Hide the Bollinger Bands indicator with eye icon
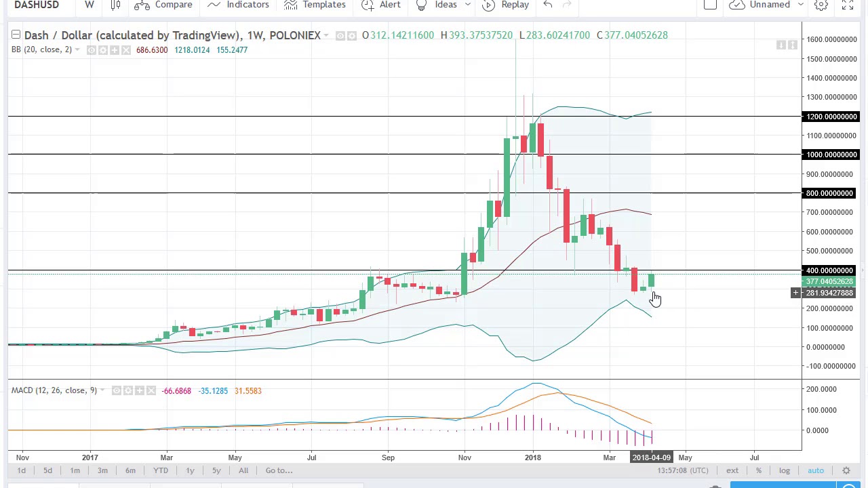This screenshot has width=868, height=488. point(92,50)
